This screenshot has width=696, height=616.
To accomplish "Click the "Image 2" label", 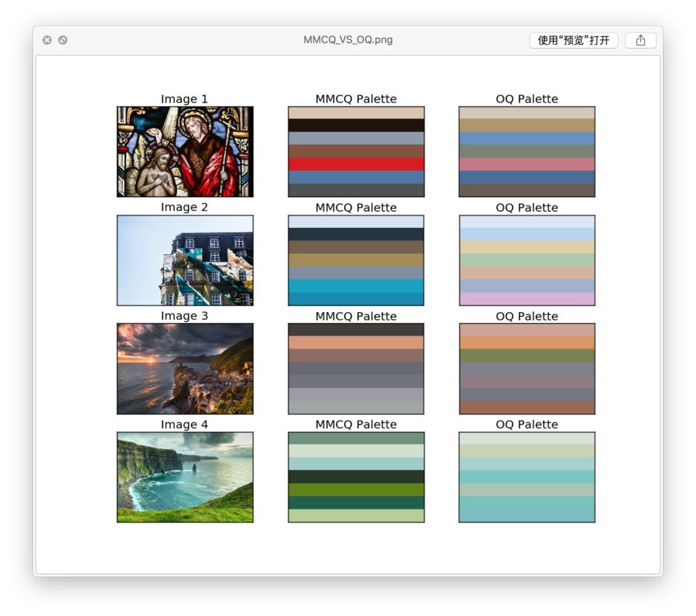I will pyautogui.click(x=184, y=207).
